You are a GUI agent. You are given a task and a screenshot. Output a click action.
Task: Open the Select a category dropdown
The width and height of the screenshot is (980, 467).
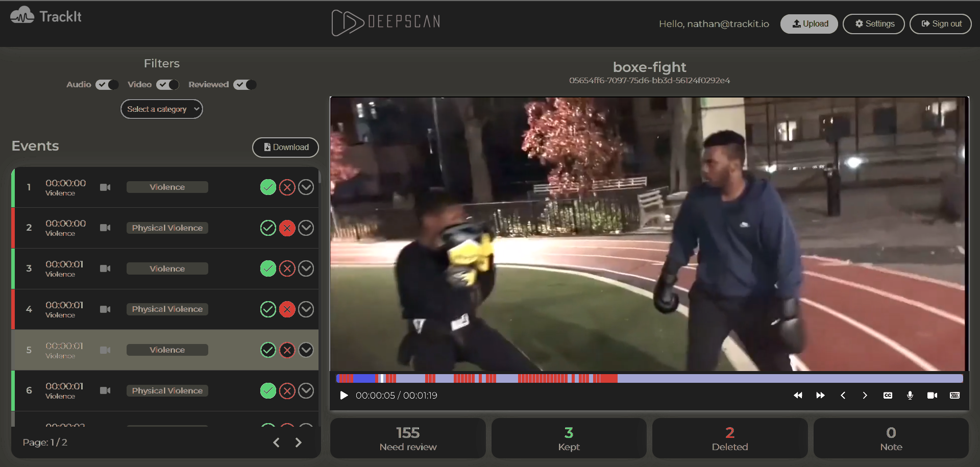click(x=161, y=109)
